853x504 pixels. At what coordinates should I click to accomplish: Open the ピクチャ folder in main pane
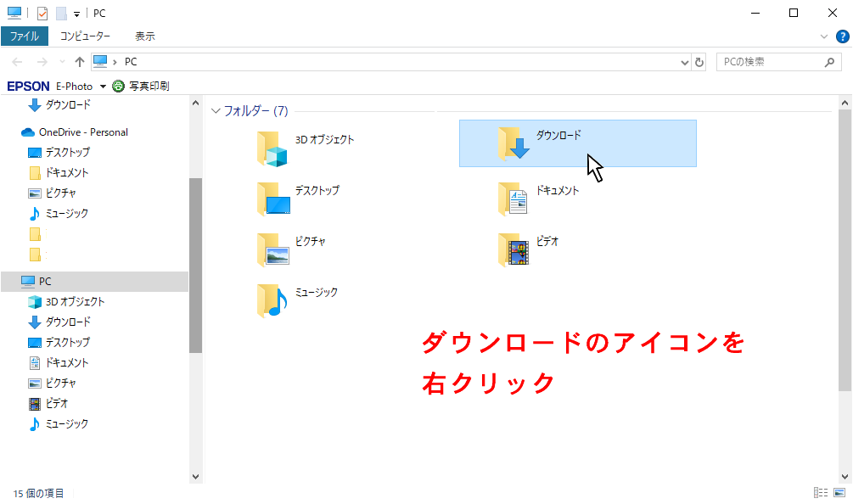[291, 249]
